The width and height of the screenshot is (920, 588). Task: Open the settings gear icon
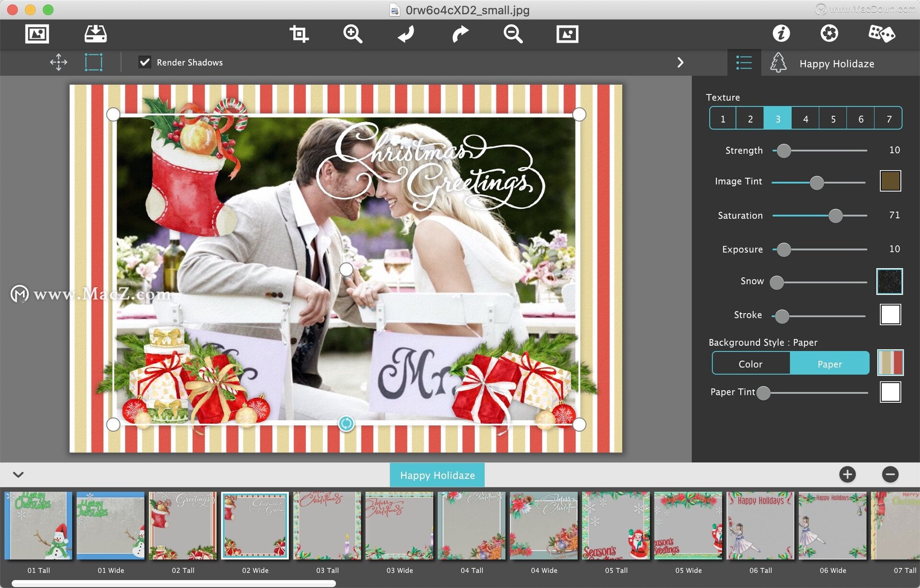(x=829, y=33)
